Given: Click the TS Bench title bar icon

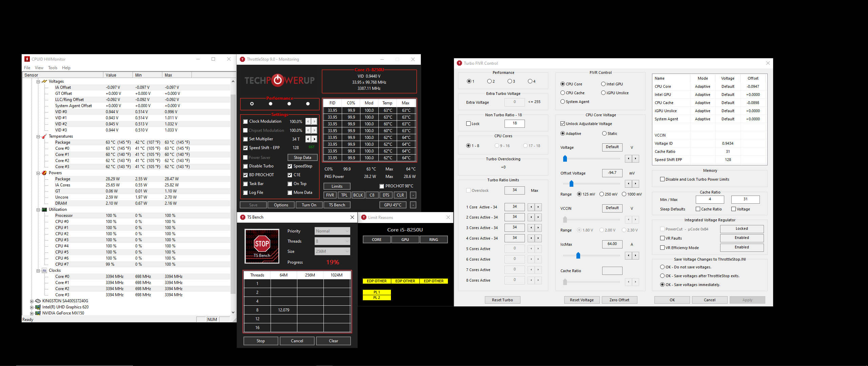Looking at the screenshot, I should point(243,217).
